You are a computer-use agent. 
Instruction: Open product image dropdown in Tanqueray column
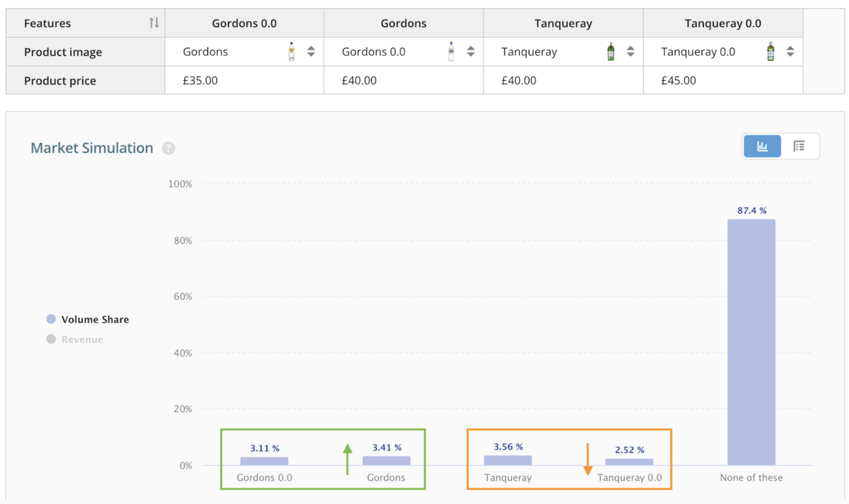(x=630, y=51)
